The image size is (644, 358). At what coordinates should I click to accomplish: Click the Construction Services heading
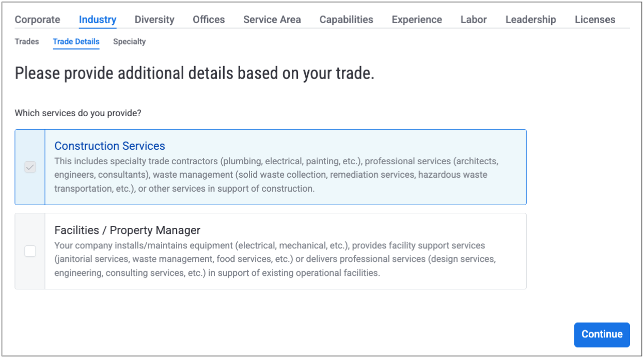109,146
